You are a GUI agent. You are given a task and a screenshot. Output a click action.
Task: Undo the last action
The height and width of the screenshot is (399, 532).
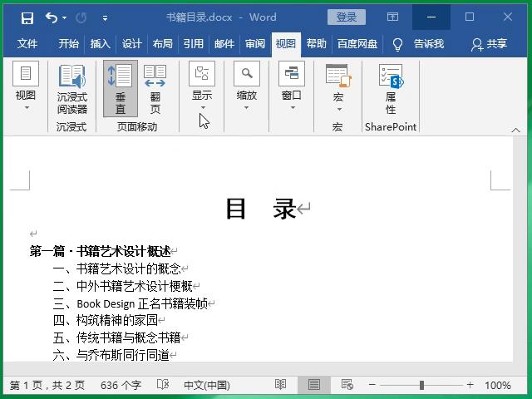(x=52, y=17)
